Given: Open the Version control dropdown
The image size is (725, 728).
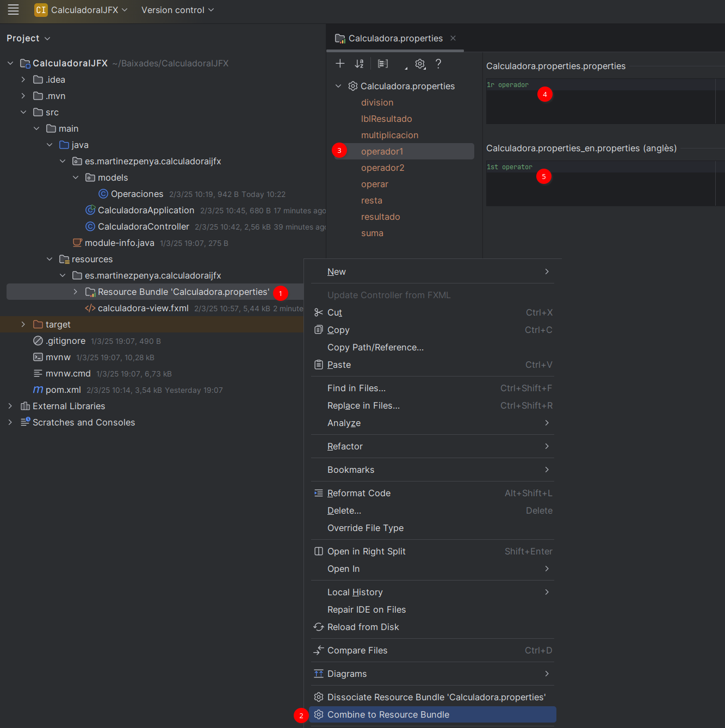Looking at the screenshot, I should point(177,10).
